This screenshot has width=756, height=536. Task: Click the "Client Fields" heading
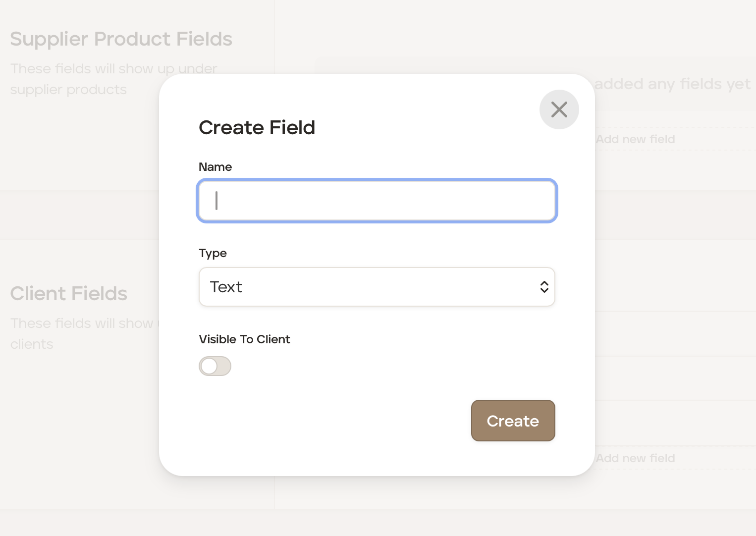point(69,294)
